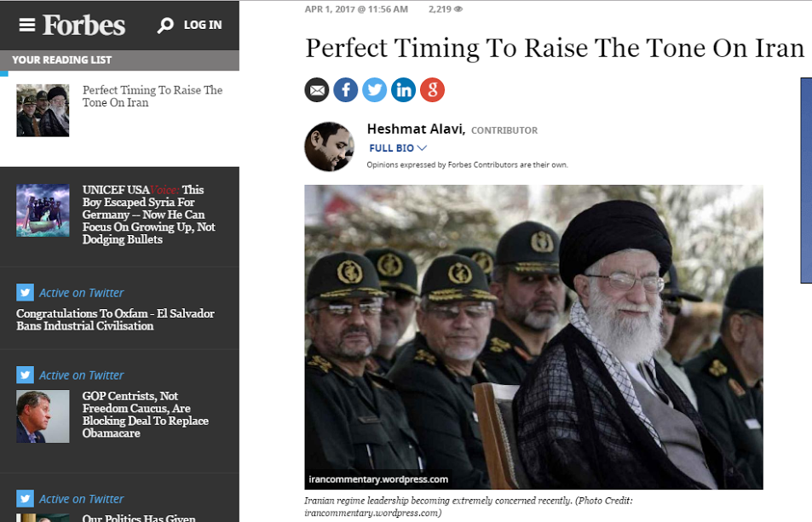The width and height of the screenshot is (812, 522).
Task: Open Your Reading List header
Action: click(x=119, y=60)
